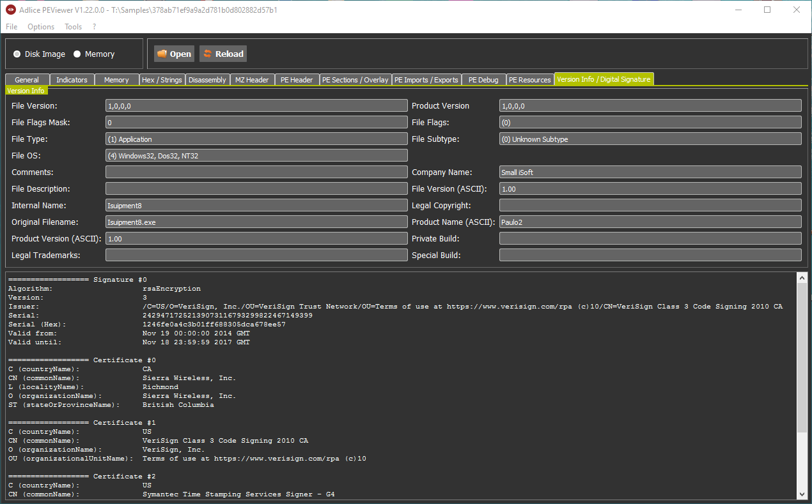This screenshot has height=504, width=812.
Task: Switch to the General tab
Action: click(x=27, y=80)
